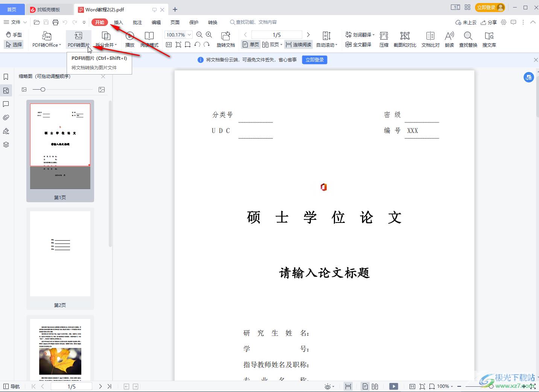Image resolution: width=539 pixels, height=392 pixels.
Task: Open 截图和对比 screenshot tool
Action: (405, 39)
